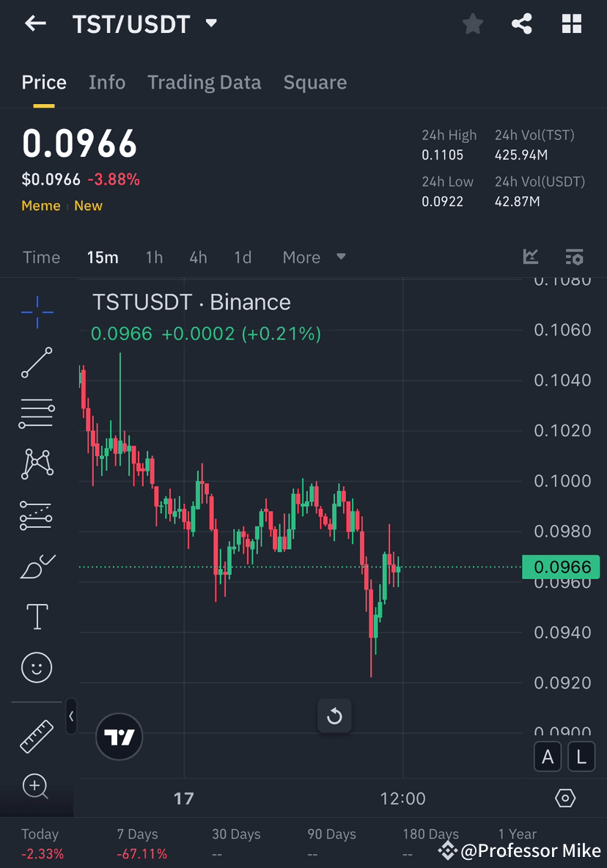Select the brush drawing tool

pos(37,566)
